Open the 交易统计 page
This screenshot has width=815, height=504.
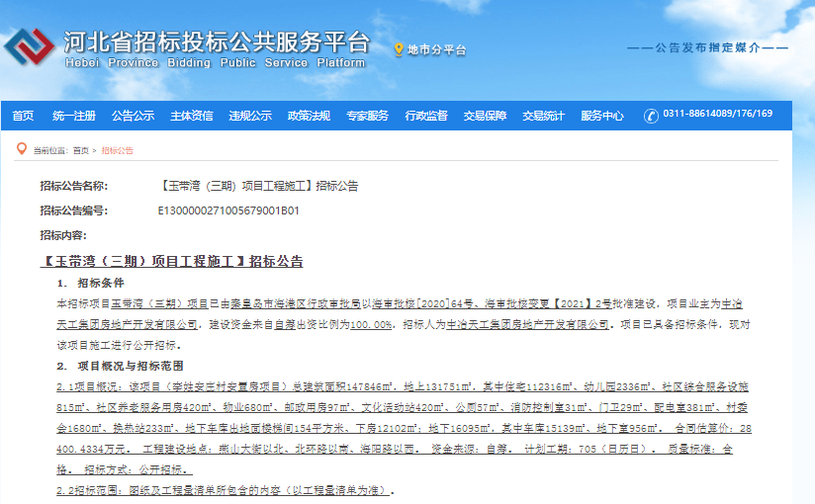click(x=543, y=116)
